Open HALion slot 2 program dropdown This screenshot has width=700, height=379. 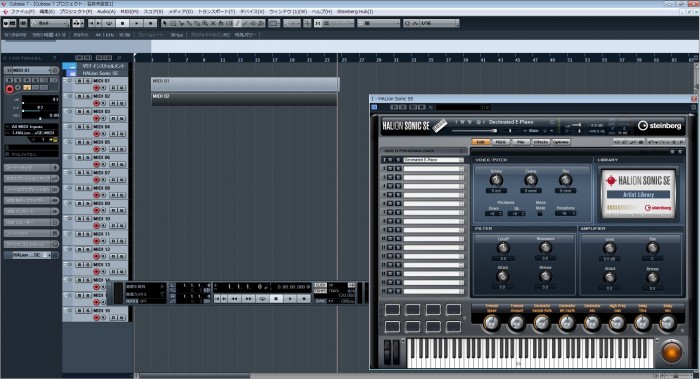[461, 169]
